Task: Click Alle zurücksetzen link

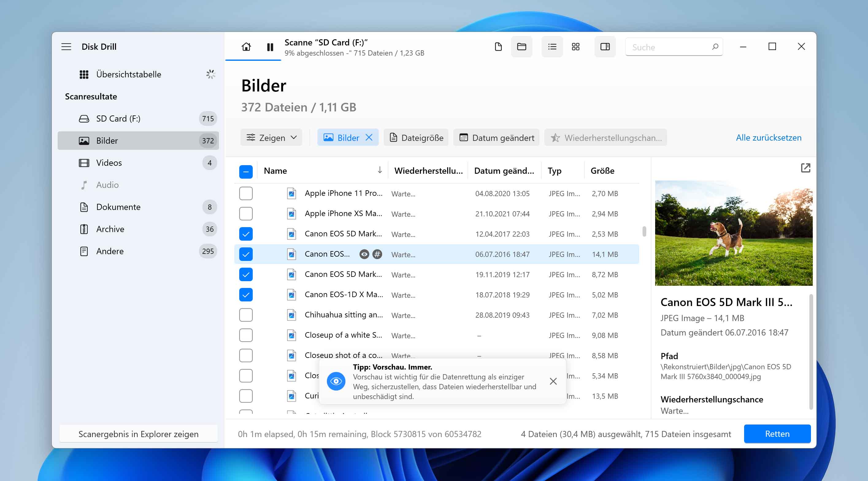Action: point(768,137)
